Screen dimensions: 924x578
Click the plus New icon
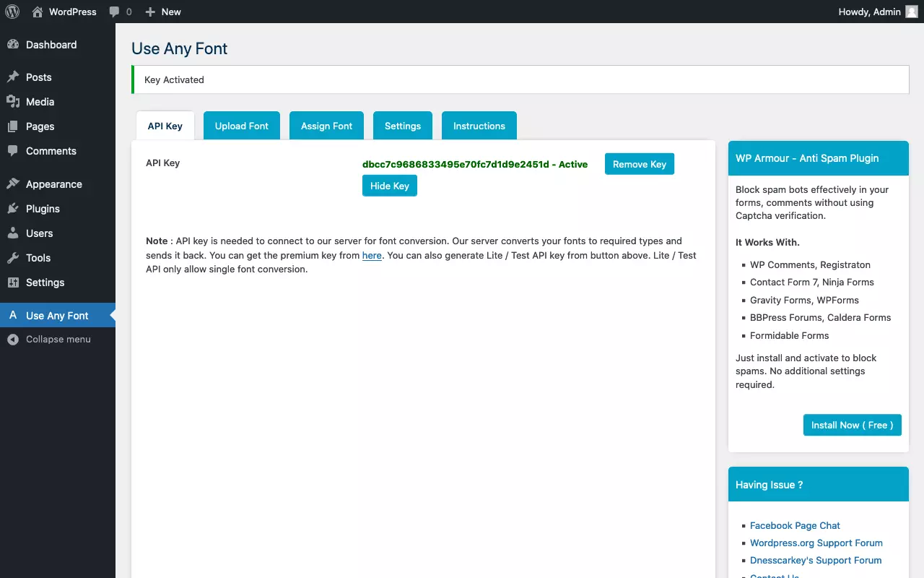[x=150, y=12]
